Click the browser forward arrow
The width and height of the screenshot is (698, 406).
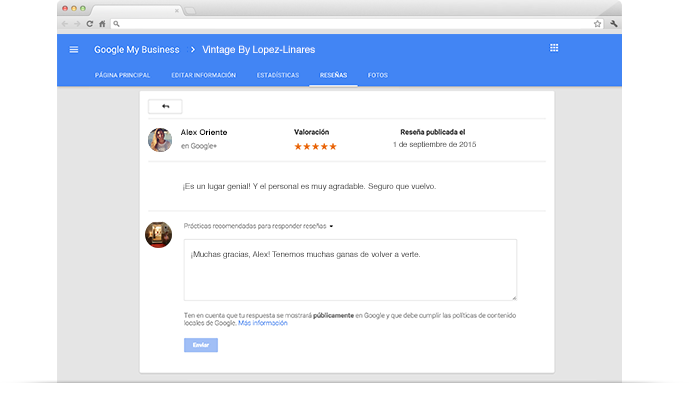77,24
